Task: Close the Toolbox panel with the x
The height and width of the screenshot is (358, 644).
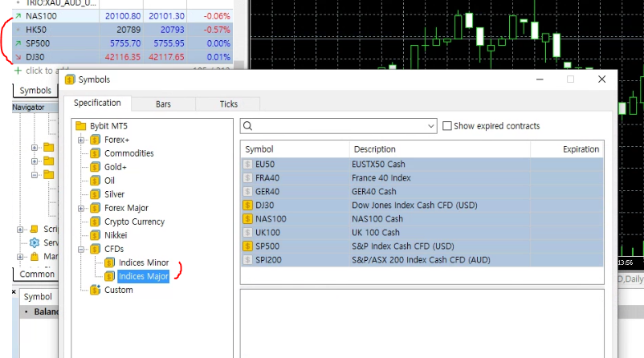Action: 14,292
